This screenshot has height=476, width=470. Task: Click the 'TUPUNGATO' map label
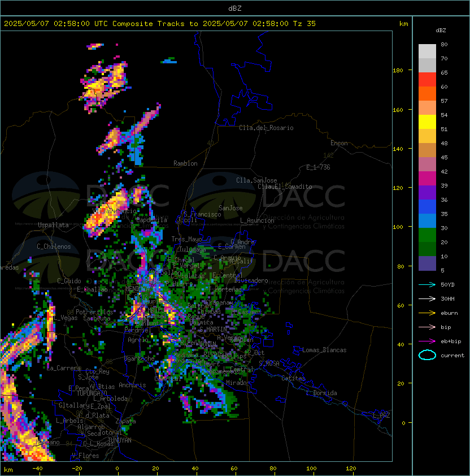[92, 393]
